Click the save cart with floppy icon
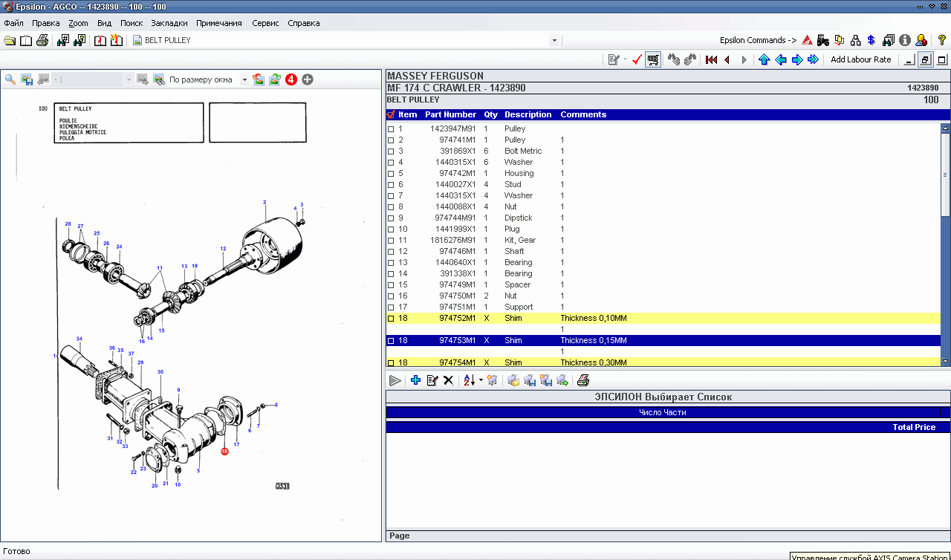Viewport: 951px width, 560px height. (530, 380)
